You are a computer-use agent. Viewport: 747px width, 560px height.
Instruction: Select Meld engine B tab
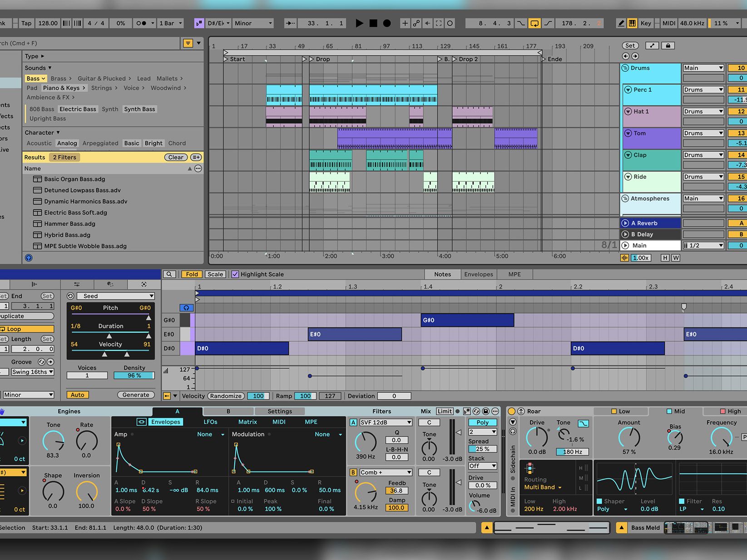[x=228, y=411]
